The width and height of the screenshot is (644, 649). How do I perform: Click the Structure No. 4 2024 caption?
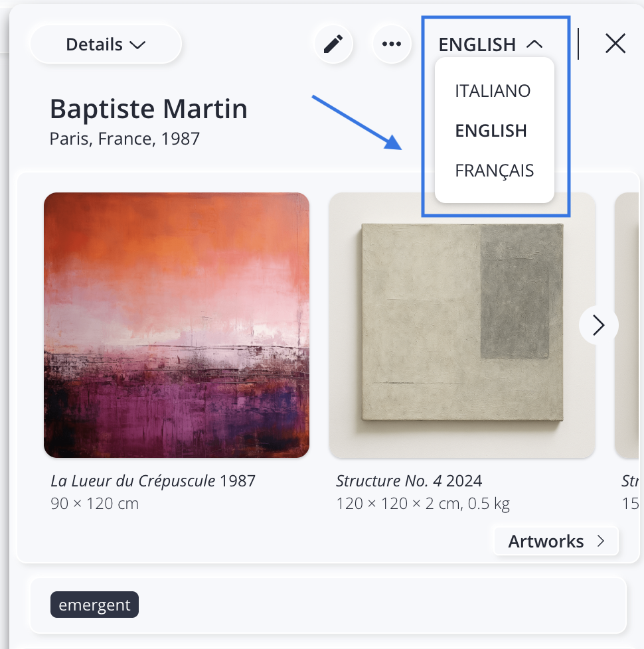pos(409,480)
